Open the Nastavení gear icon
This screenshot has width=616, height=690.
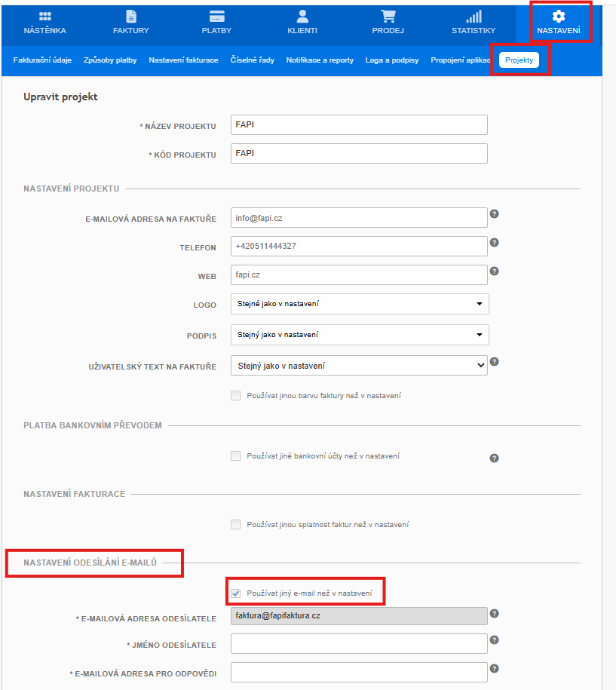[559, 17]
